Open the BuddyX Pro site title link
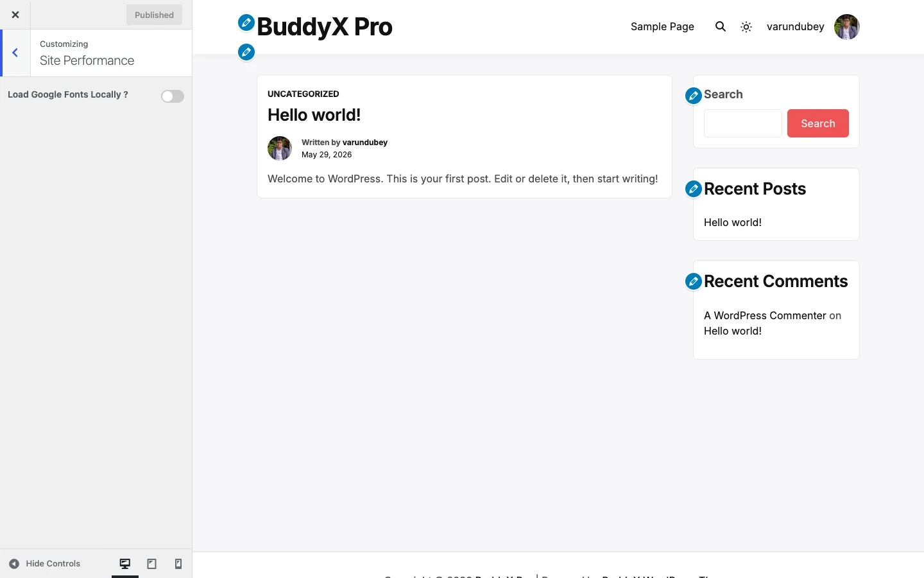Image resolution: width=924 pixels, height=578 pixels. [325, 27]
